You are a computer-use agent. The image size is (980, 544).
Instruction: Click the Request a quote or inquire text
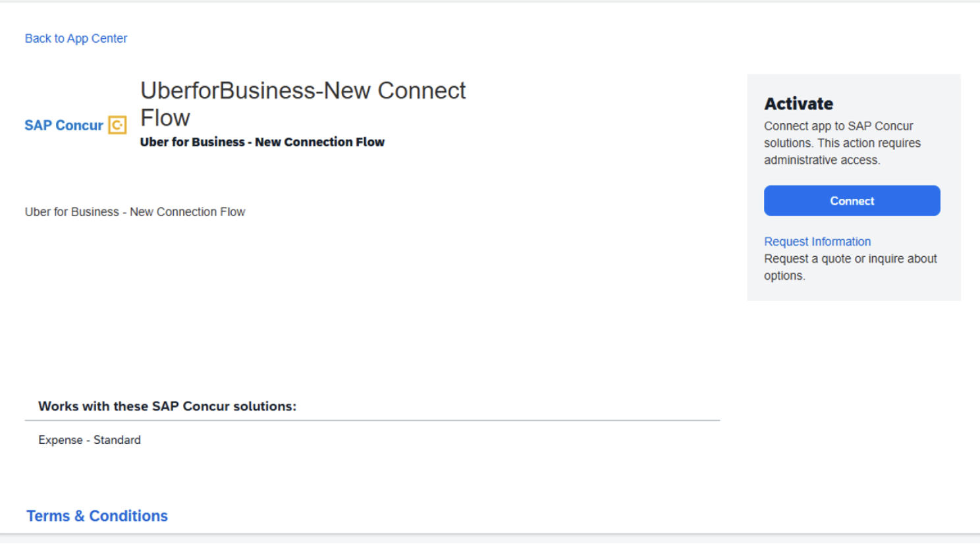click(850, 267)
